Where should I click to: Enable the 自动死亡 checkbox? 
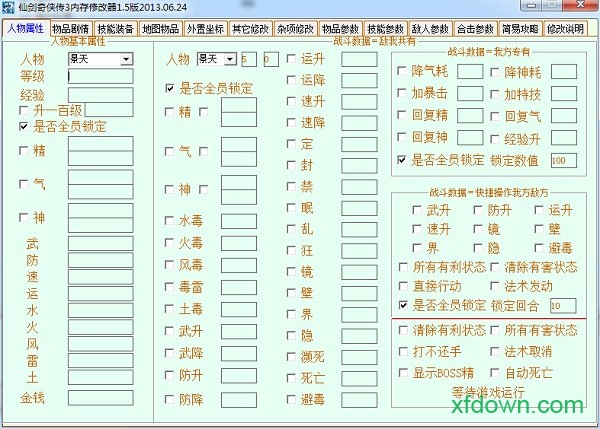tap(495, 372)
